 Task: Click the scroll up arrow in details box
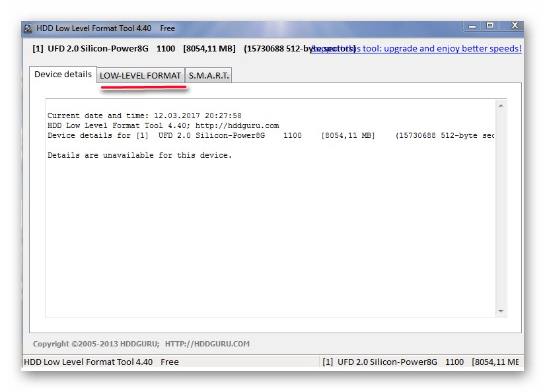501,106
